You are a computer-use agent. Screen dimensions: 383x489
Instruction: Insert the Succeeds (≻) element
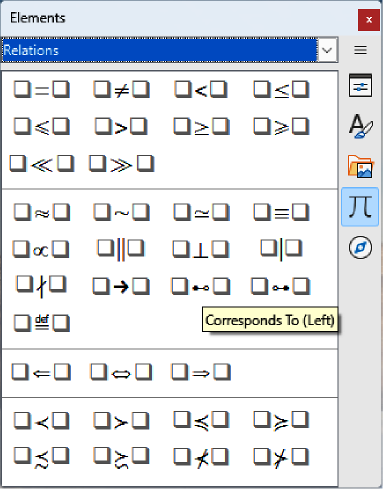point(121,421)
